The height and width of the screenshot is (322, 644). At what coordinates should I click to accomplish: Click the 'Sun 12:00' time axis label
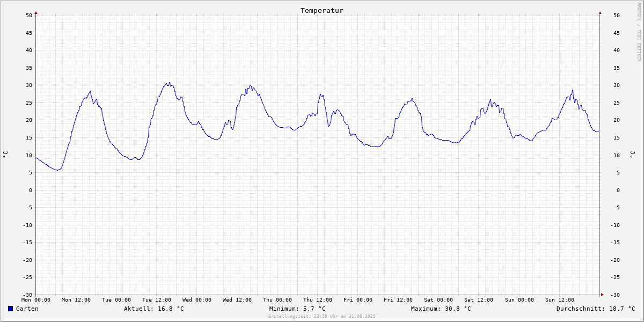[x=559, y=300]
